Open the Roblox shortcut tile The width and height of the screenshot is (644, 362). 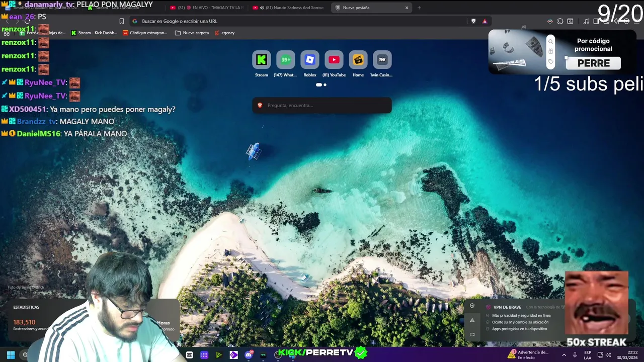pyautogui.click(x=309, y=60)
